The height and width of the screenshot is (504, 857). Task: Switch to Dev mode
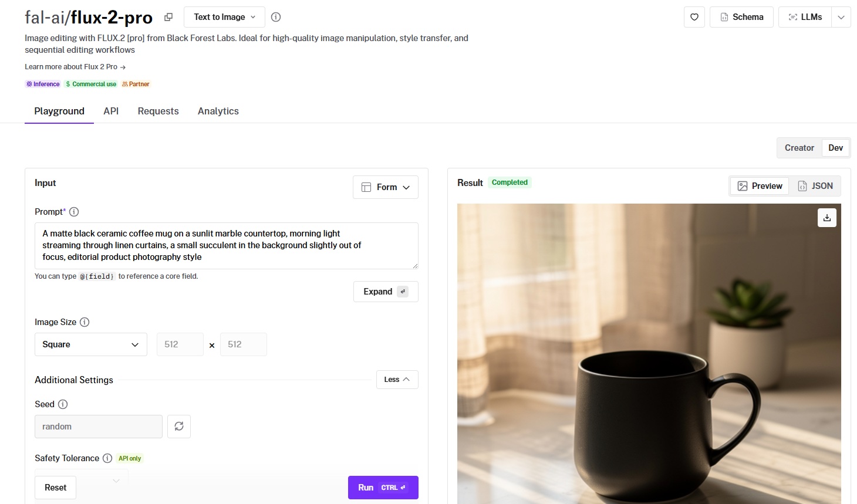pyautogui.click(x=835, y=148)
